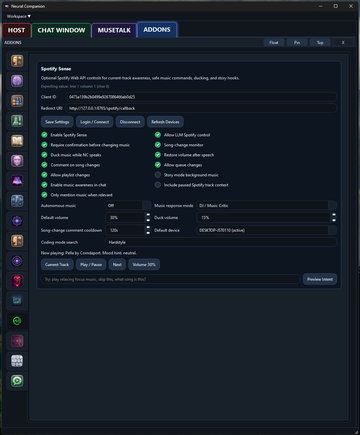Viewport: 360px width, 435px height.
Task: Click the Current Track button
Action: 57,265
